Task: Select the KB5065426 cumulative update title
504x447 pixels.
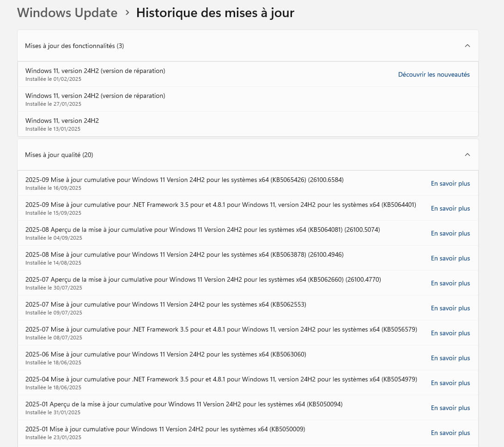Action: tap(184, 180)
